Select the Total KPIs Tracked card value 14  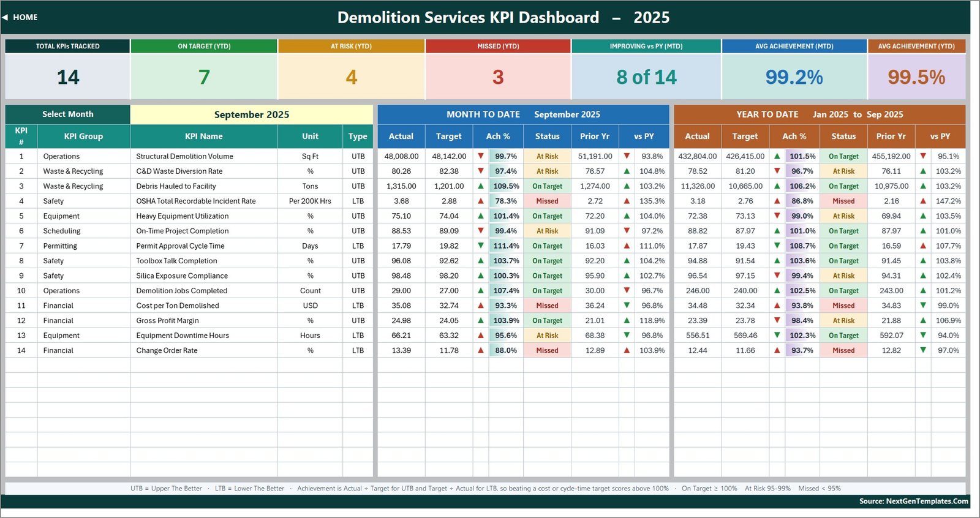pyautogui.click(x=68, y=77)
